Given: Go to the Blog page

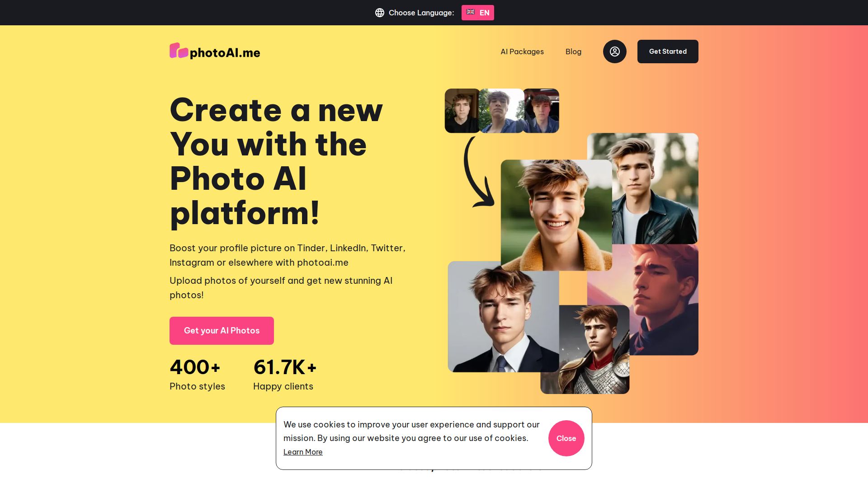Looking at the screenshot, I should click(x=573, y=52).
